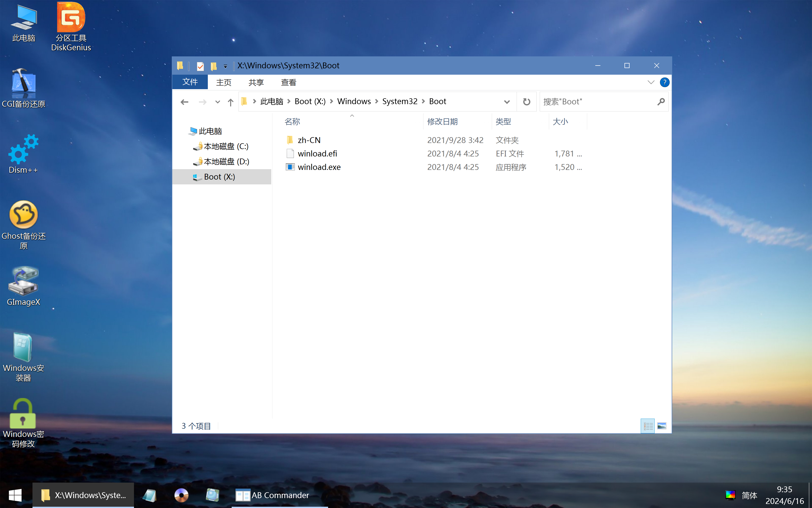This screenshot has height=508, width=812.
Task: Select Boot (X:) in navigation pane
Action: [222, 177]
